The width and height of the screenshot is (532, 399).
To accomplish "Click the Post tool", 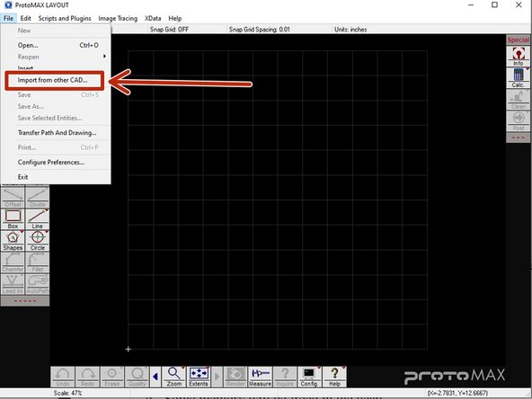I will (x=519, y=121).
